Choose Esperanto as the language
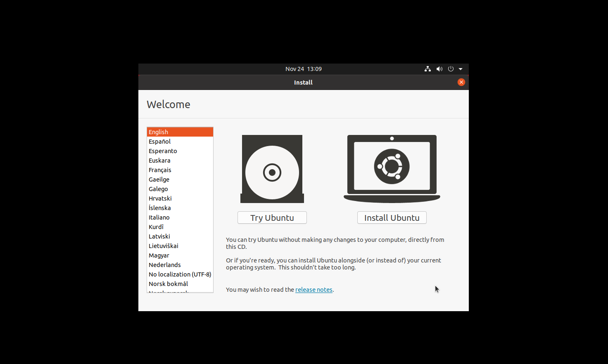This screenshot has width=608, height=364. click(180, 151)
